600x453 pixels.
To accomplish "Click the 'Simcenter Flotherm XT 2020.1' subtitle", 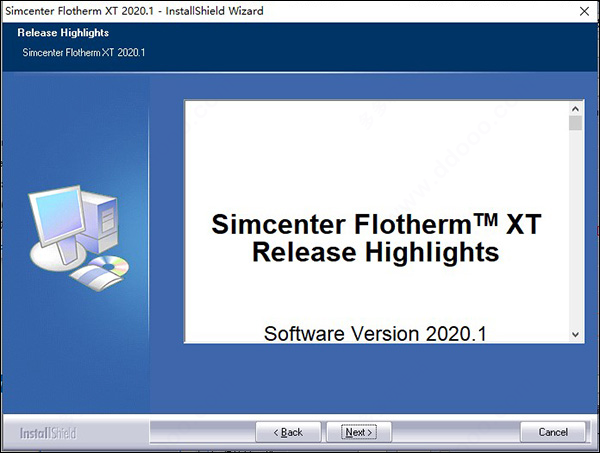I will coord(84,52).
